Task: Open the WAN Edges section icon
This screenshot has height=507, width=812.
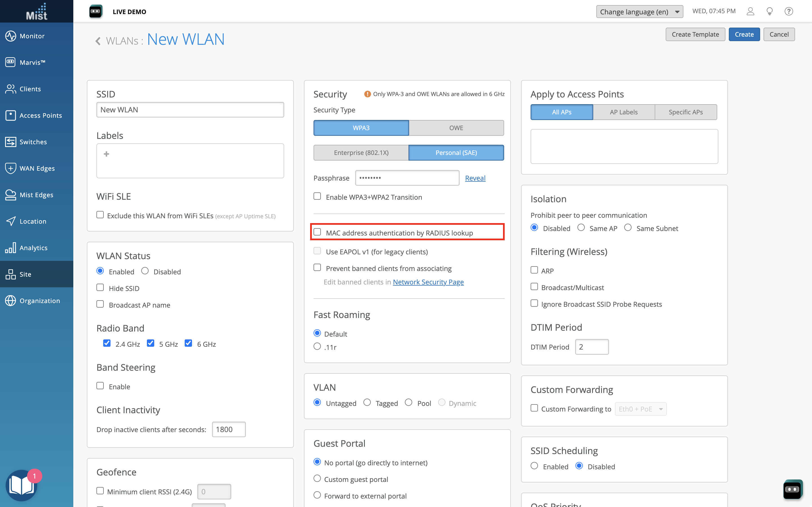Action: coord(10,168)
